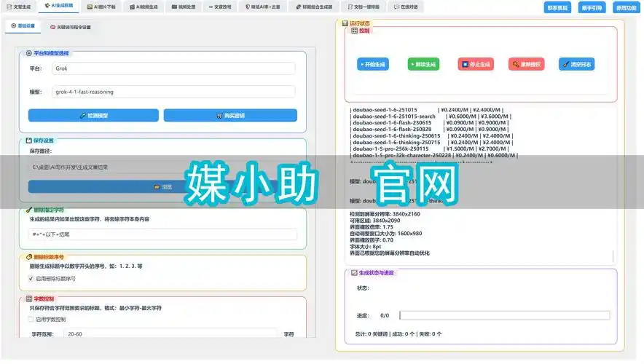The height and width of the screenshot is (364, 644).
Task: Open the AI图片下载 tab
Action: 101,7
